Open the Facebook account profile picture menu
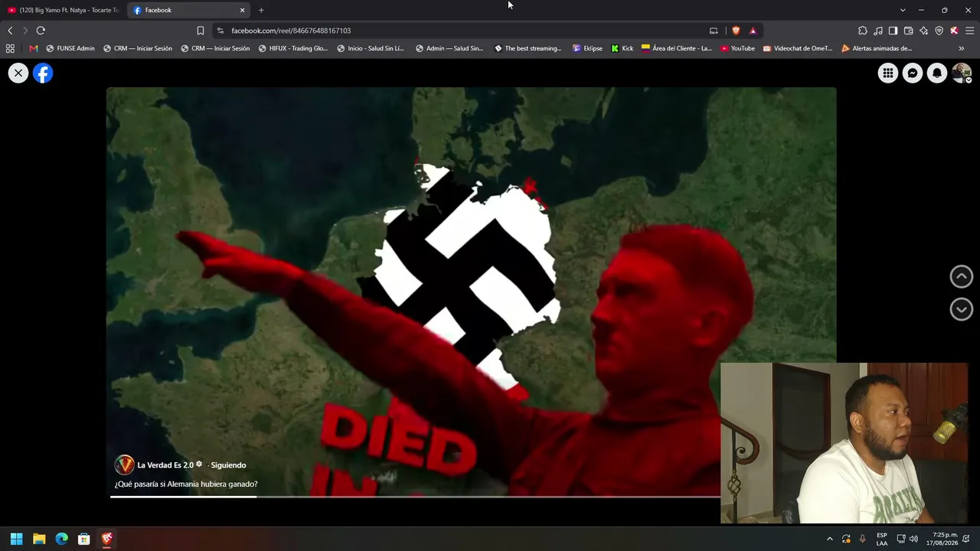 962,73
